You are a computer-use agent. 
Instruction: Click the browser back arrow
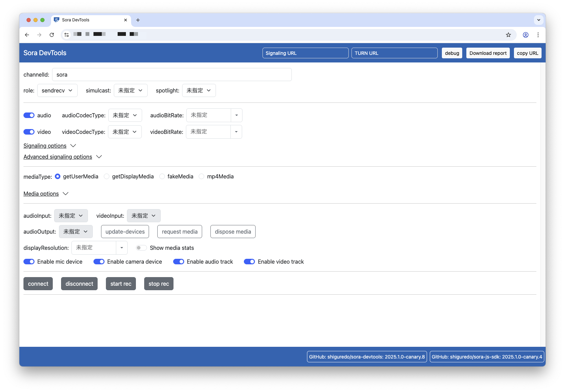pos(27,35)
